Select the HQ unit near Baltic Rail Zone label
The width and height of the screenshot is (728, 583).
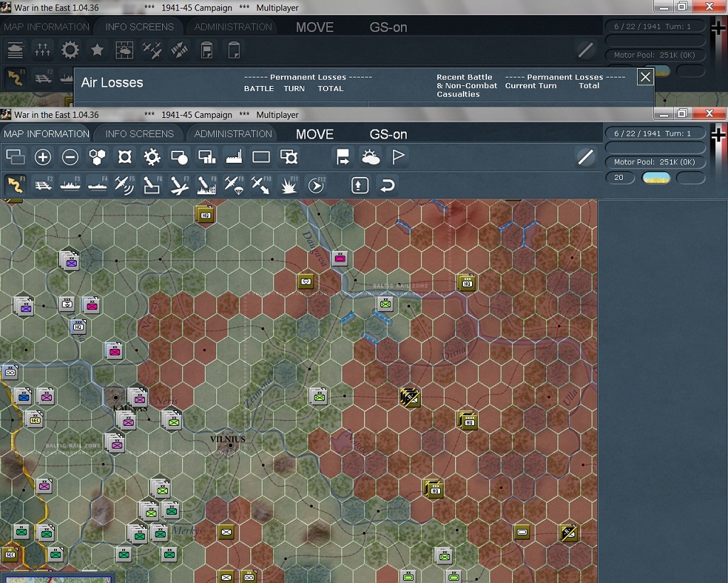(466, 282)
